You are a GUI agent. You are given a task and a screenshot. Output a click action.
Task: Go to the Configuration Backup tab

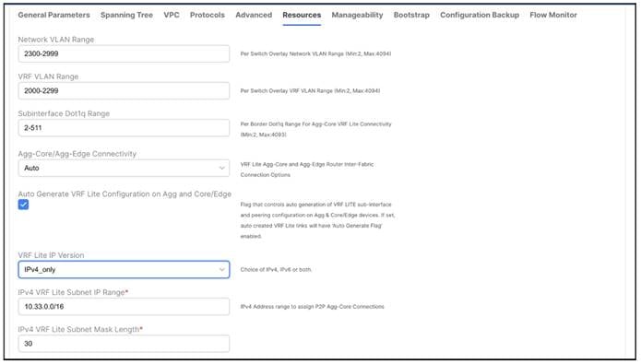pos(480,15)
